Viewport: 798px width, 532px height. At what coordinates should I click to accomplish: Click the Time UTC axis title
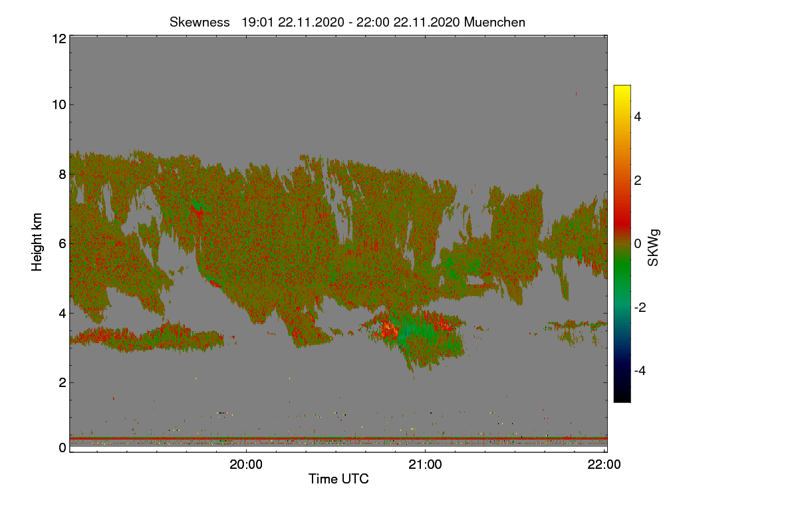(338, 479)
